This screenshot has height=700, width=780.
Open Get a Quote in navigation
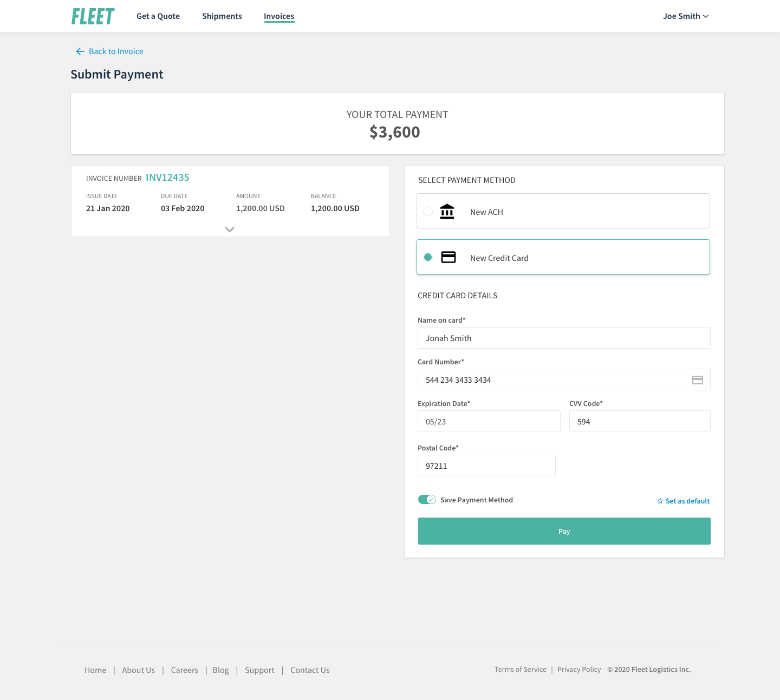pyautogui.click(x=158, y=16)
